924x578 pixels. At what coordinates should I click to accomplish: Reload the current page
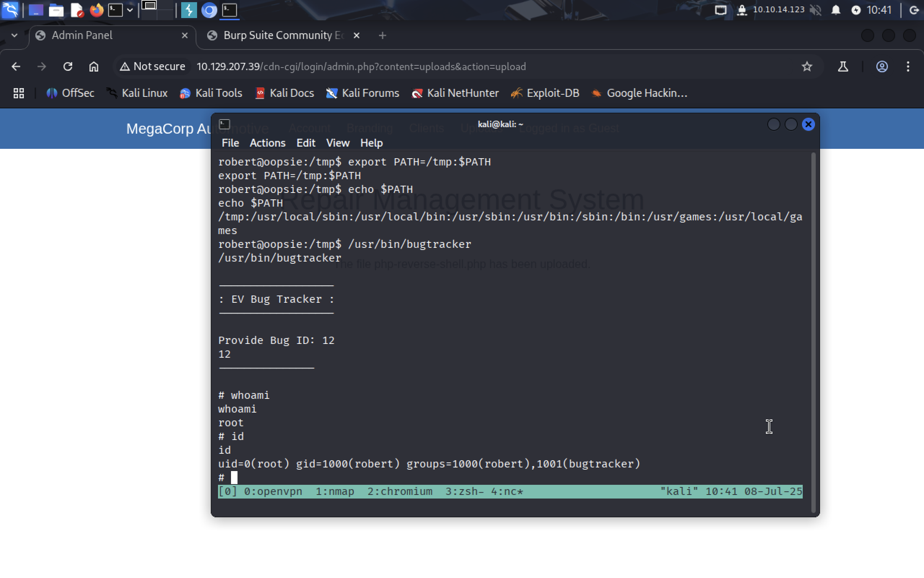67,66
